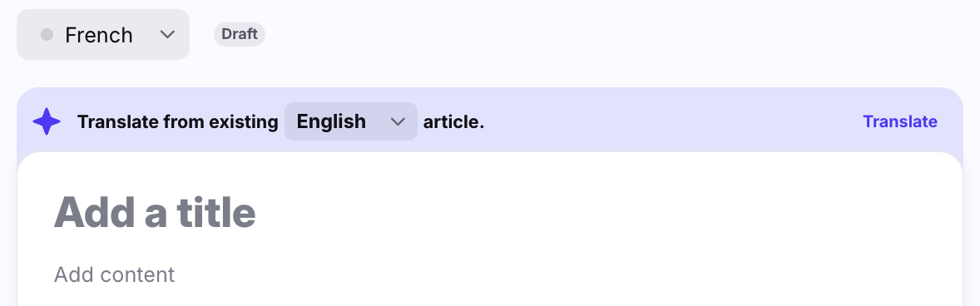
Task: Click the Draft status badge
Action: click(x=240, y=34)
